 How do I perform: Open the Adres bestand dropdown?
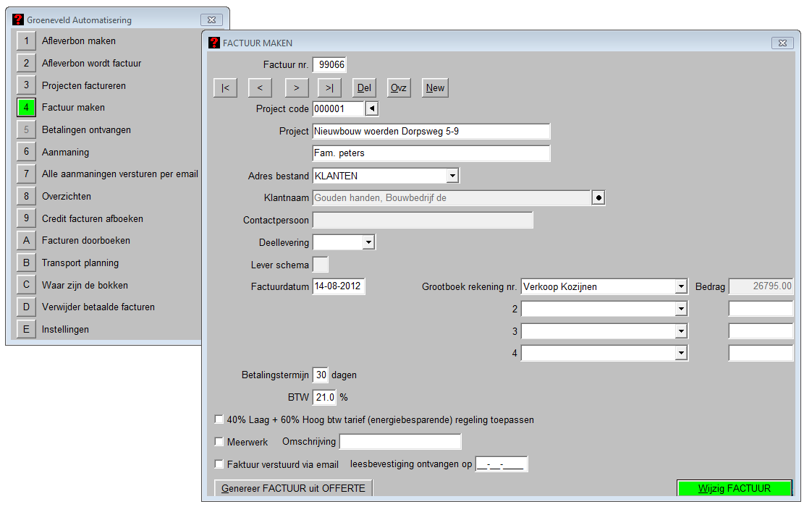[452, 176]
